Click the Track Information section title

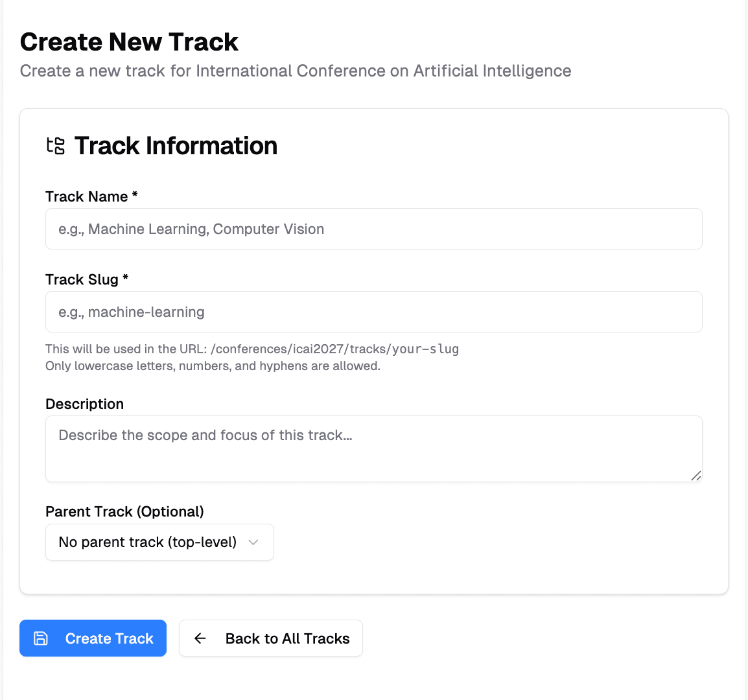176,146
